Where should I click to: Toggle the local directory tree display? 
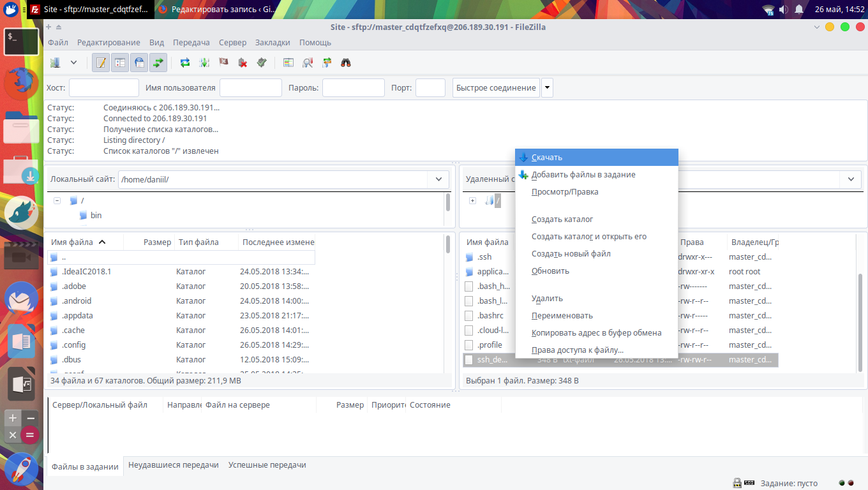pos(120,63)
